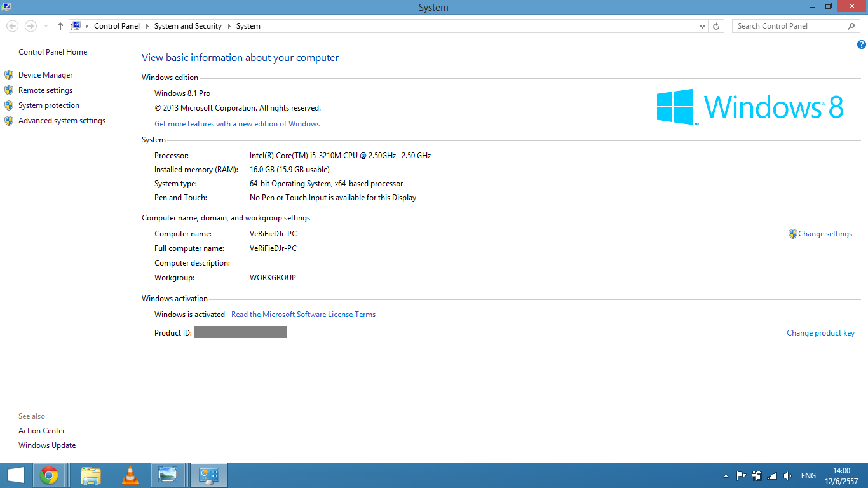
Task: Open the recent locations dropdown arrow
Action: [x=46, y=26]
